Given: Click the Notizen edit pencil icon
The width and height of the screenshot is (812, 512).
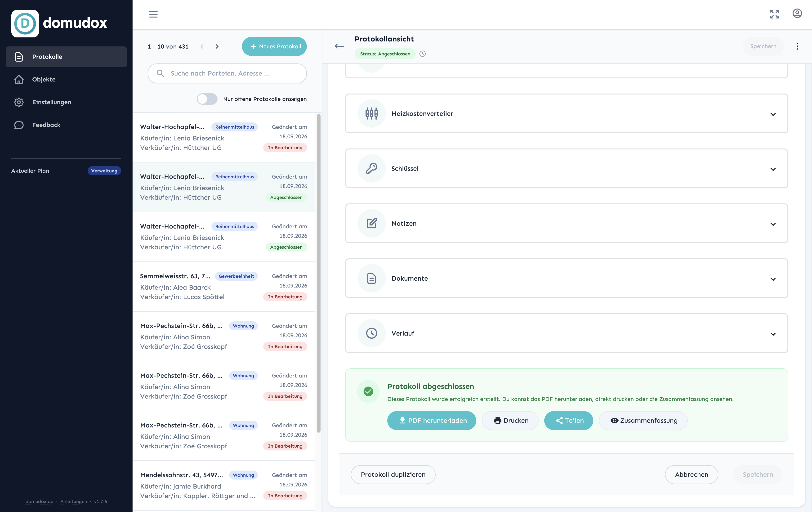Looking at the screenshot, I should coord(371,223).
